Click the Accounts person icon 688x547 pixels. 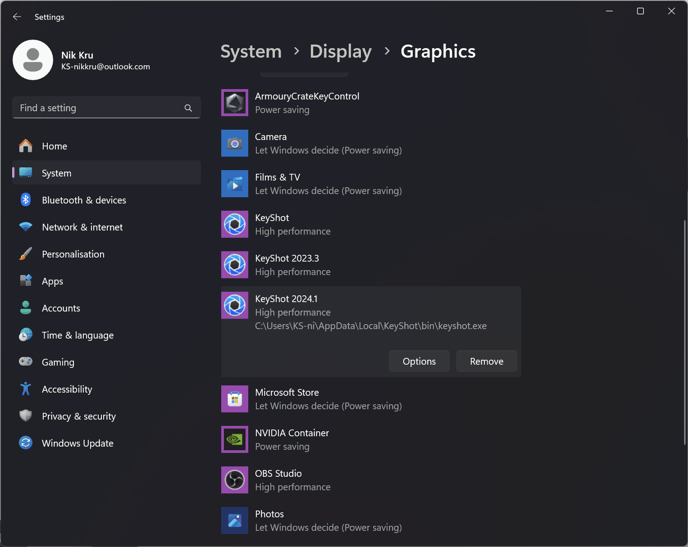(25, 308)
